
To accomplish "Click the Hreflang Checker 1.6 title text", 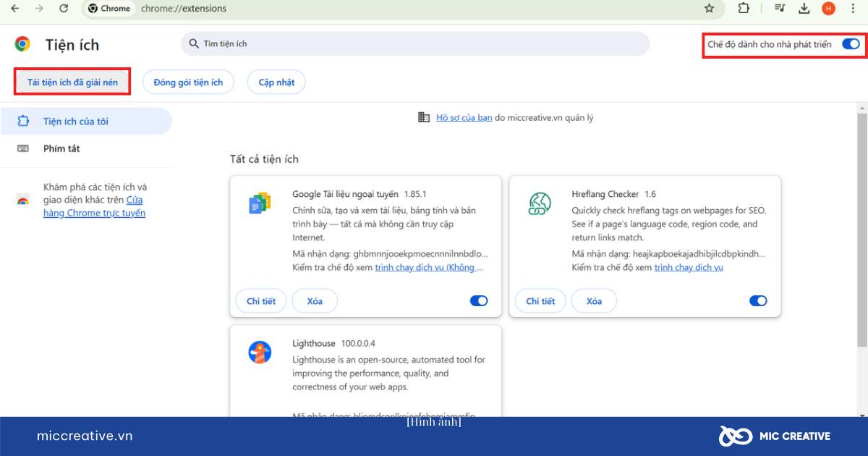I will point(613,194).
